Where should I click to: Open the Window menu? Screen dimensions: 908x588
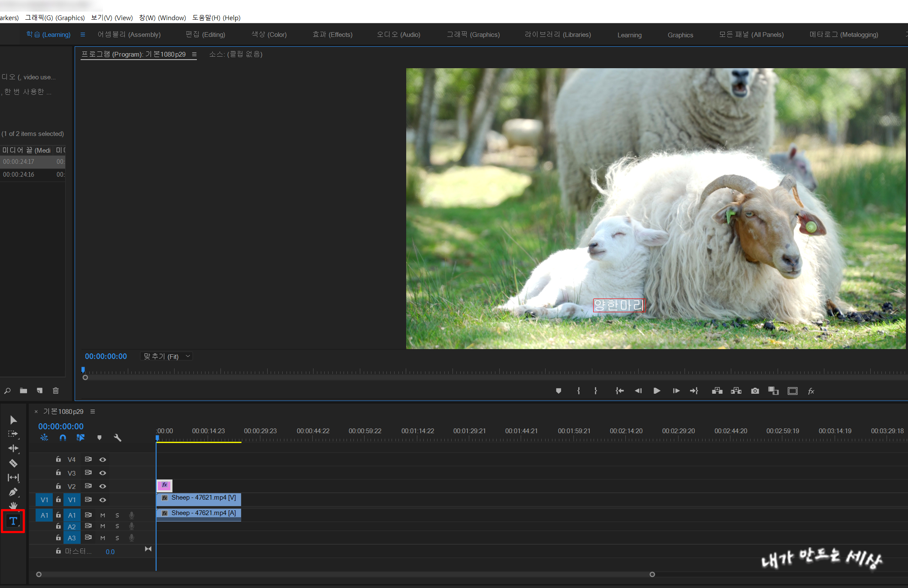(x=163, y=18)
